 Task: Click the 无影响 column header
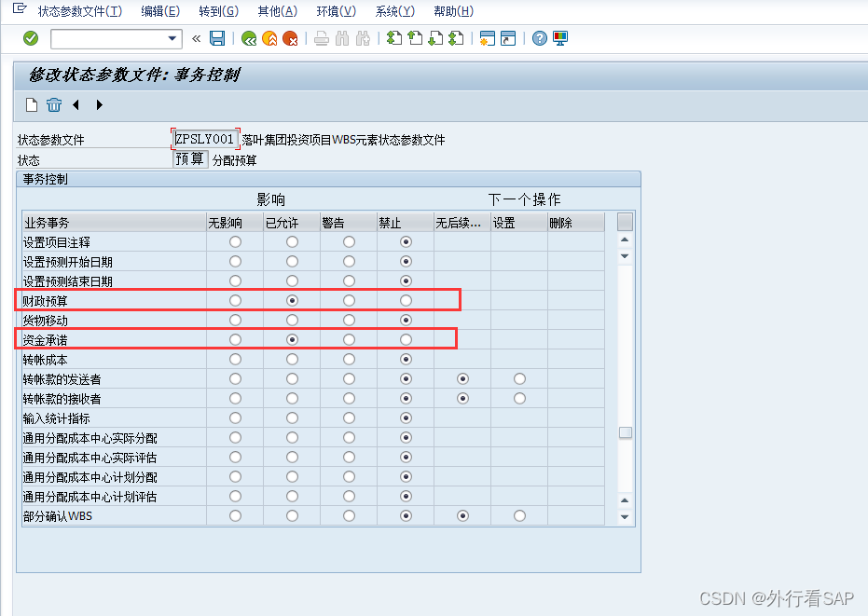(235, 223)
